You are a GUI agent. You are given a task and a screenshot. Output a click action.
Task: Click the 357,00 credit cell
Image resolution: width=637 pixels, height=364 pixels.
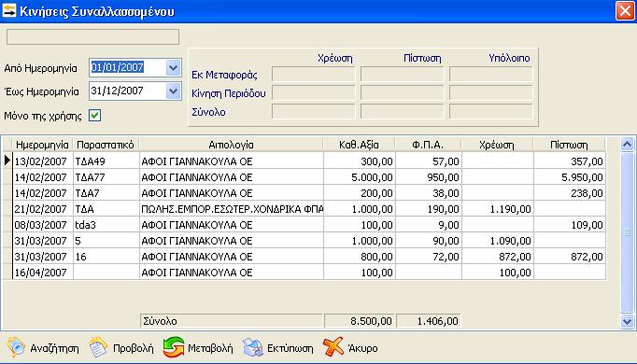pos(570,161)
